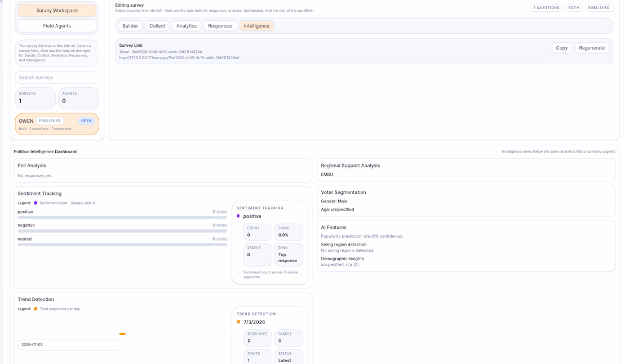Screen dimensions: 620x364
Task: Click the purple Sentiment count legend dot
Action: click(x=36, y=203)
